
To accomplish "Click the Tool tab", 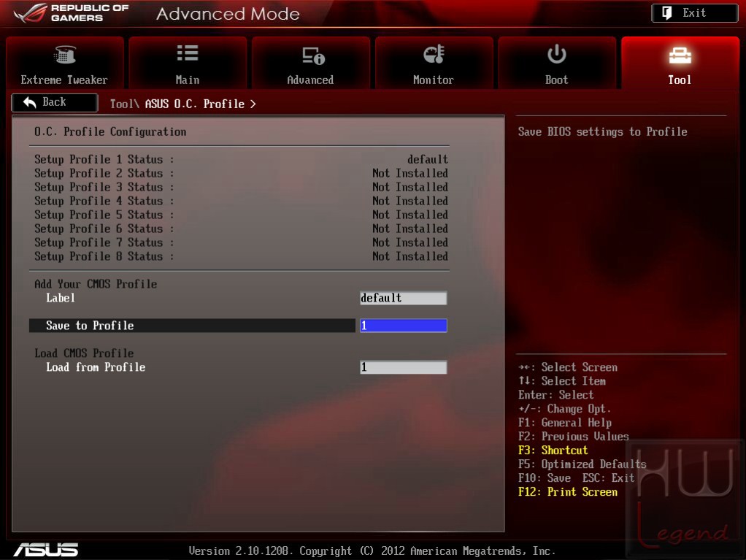I will tap(680, 63).
